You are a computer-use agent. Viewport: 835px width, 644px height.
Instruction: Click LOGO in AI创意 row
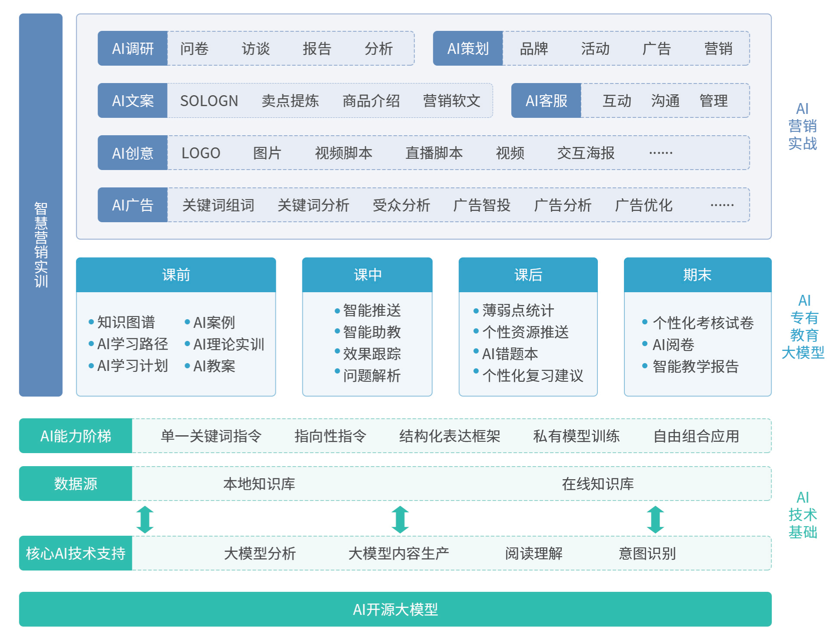[x=201, y=153]
